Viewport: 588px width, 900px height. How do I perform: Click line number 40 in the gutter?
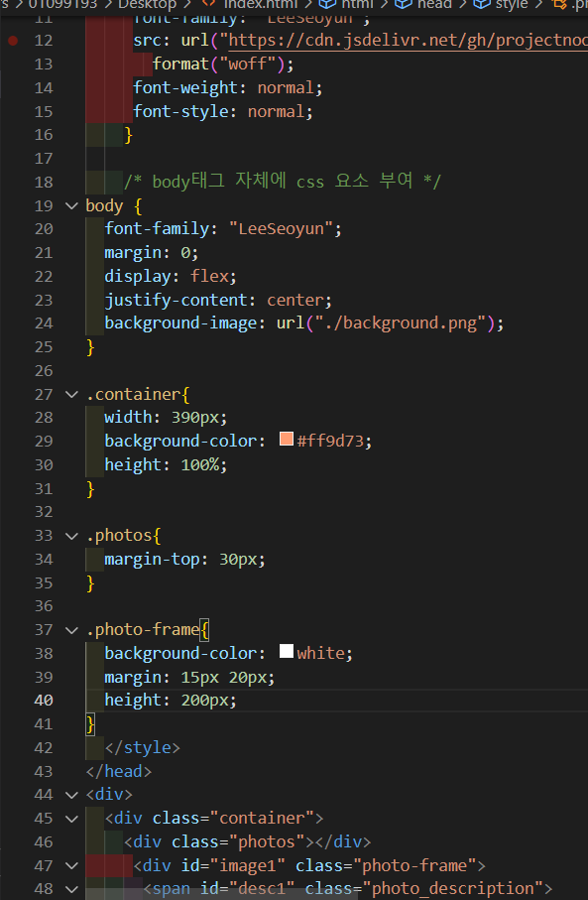pos(44,701)
